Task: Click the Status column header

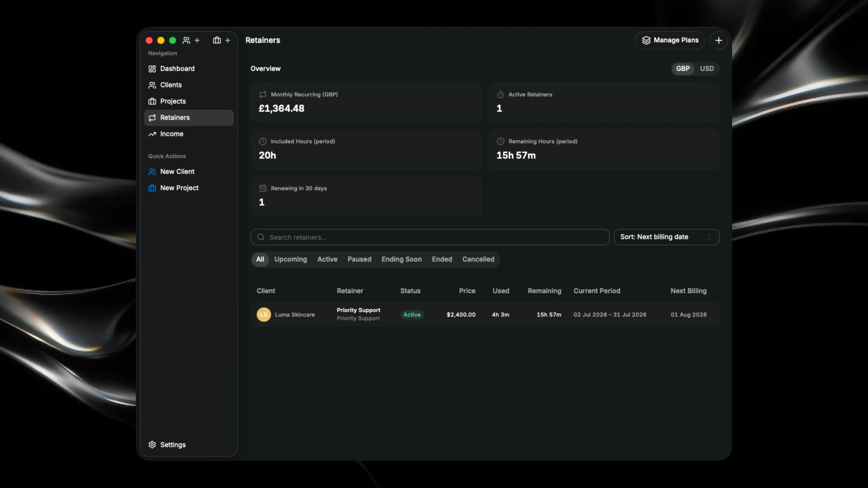Action: [x=410, y=291]
